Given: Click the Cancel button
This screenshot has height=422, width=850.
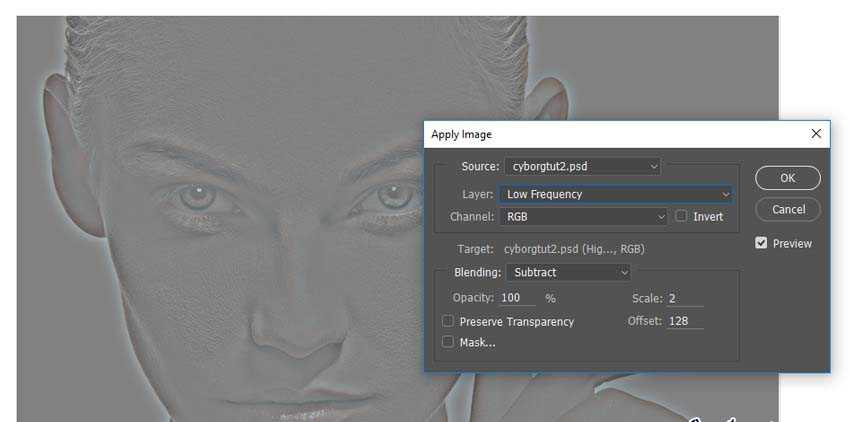Looking at the screenshot, I should pos(788,209).
